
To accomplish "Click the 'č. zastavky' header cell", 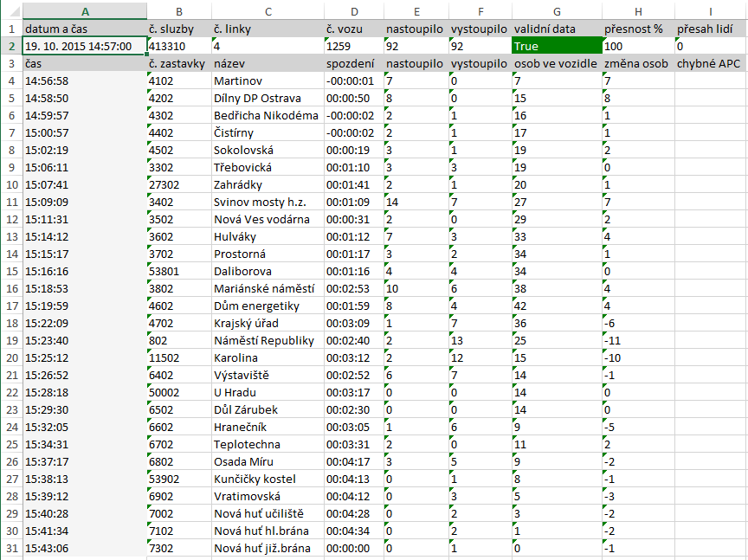I will coord(179,63).
